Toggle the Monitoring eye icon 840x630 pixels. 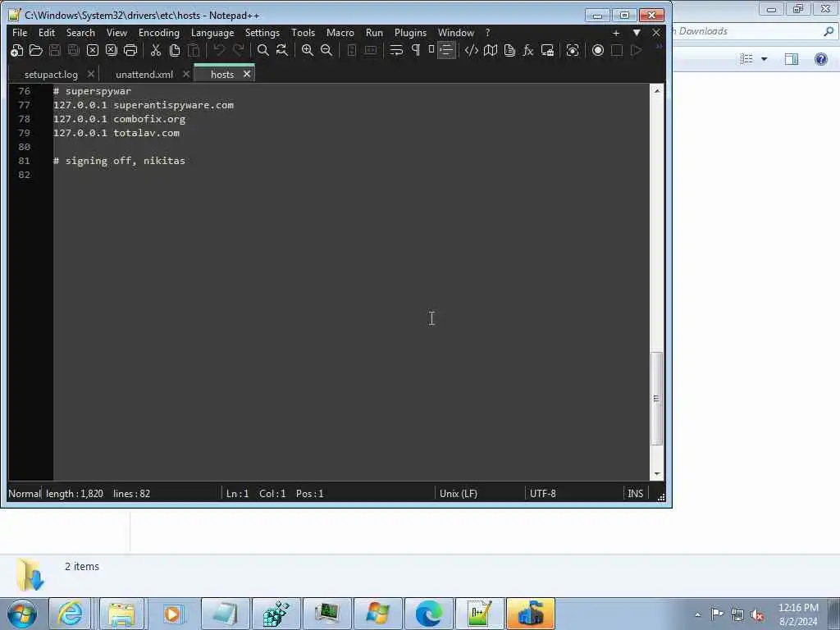[x=573, y=50]
